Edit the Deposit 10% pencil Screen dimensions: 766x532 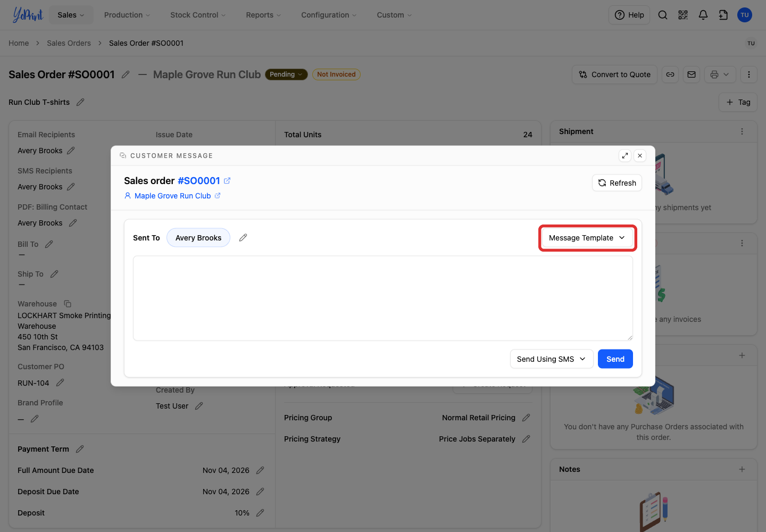coord(260,513)
